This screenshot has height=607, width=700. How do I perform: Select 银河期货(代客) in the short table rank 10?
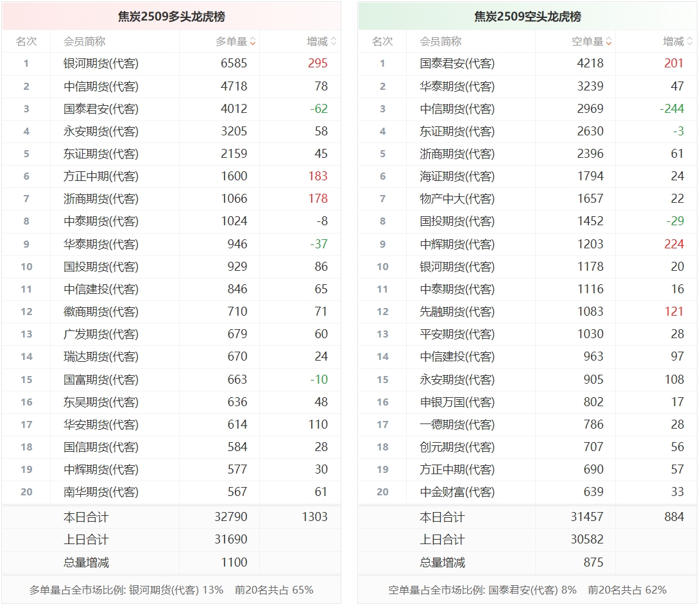click(x=457, y=266)
